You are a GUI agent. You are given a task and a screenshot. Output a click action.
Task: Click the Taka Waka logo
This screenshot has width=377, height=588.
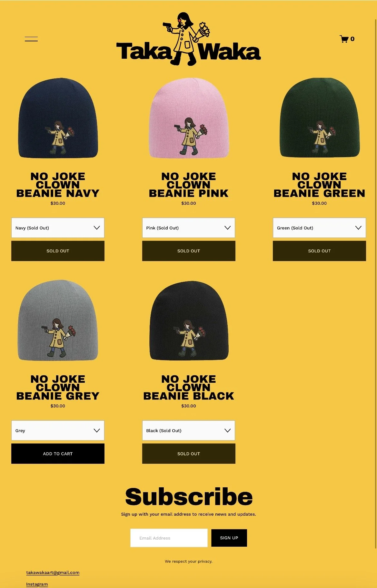click(188, 39)
